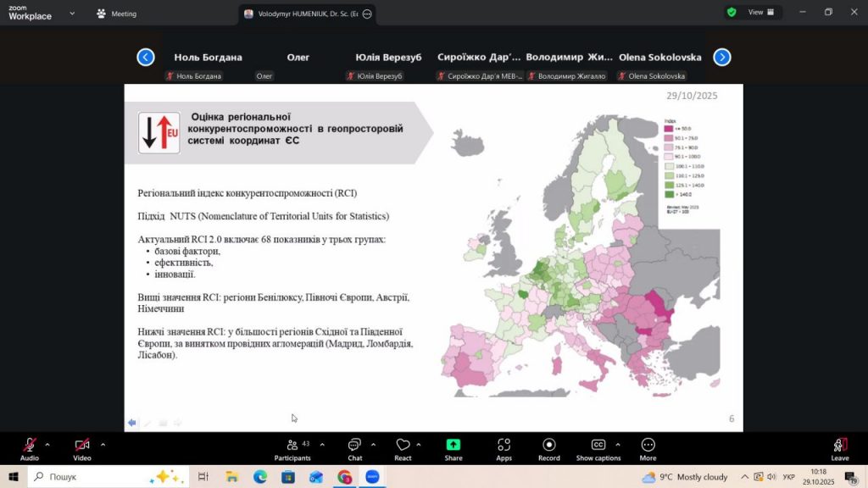Open Google Chrome from the taskbar
868x488 pixels.
[344, 477]
